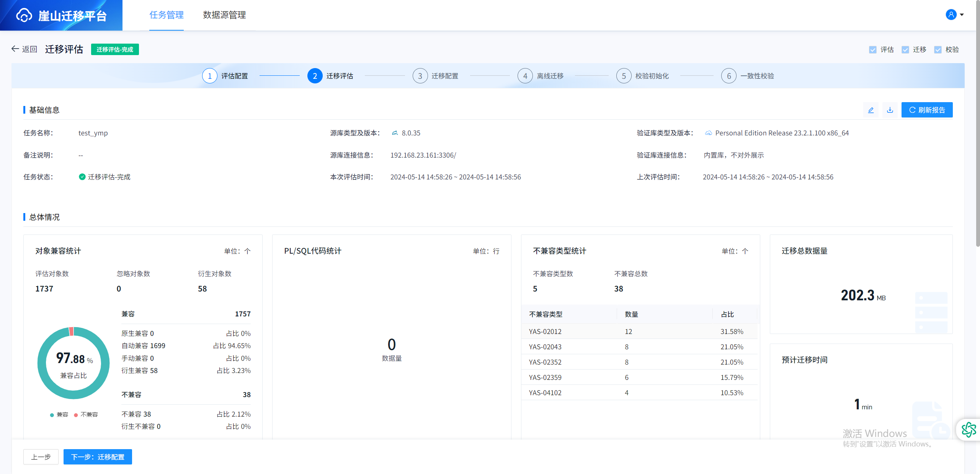Click the floating assistant icon at right edge
980x474 pixels.
pos(969,430)
